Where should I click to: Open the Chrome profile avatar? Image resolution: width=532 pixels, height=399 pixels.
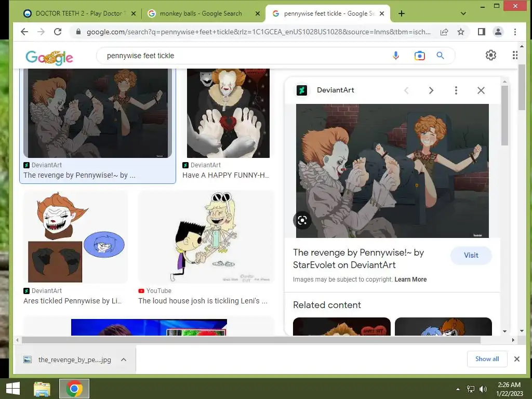point(498,32)
